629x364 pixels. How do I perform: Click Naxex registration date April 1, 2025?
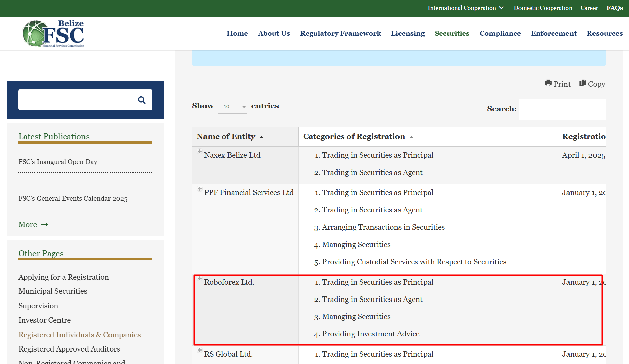pyautogui.click(x=584, y=155)
